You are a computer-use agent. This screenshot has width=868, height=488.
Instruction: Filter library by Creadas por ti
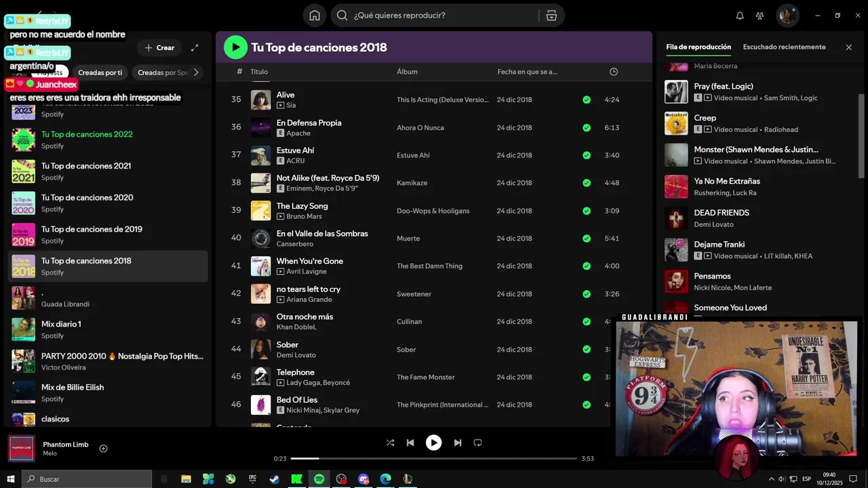(x=100, y=73)
